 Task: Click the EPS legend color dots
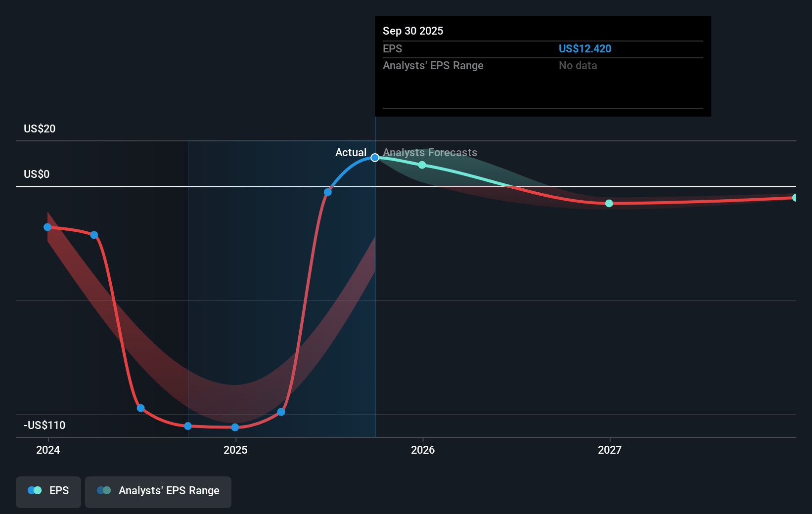tap(35, 491)
